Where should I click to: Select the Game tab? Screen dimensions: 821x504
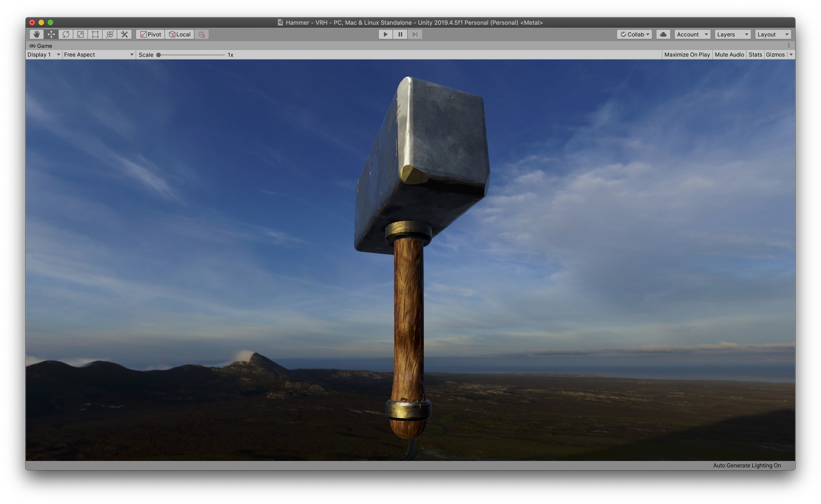[41, 46]
